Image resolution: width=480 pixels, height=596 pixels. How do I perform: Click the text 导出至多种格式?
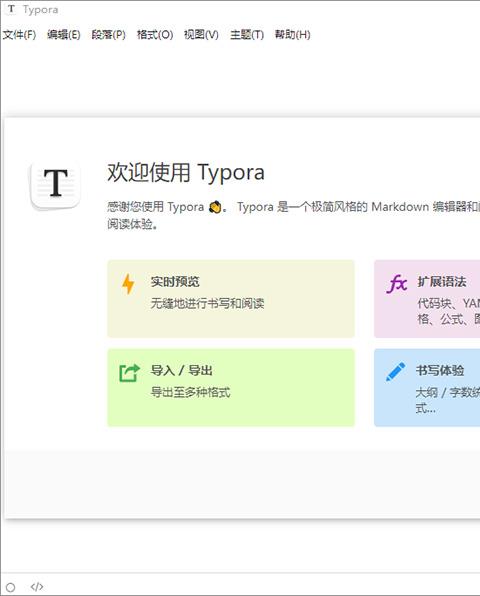click(x=190, y=392)
